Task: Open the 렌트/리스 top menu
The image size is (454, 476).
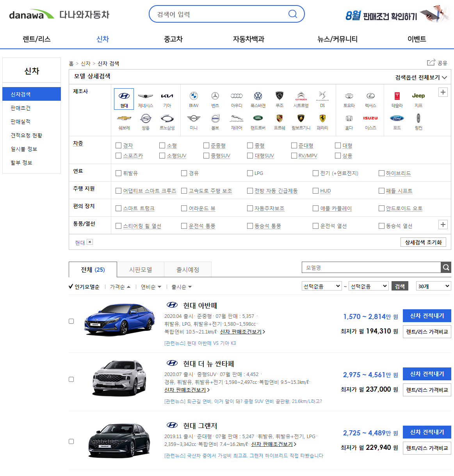Action: coord(37,39)
